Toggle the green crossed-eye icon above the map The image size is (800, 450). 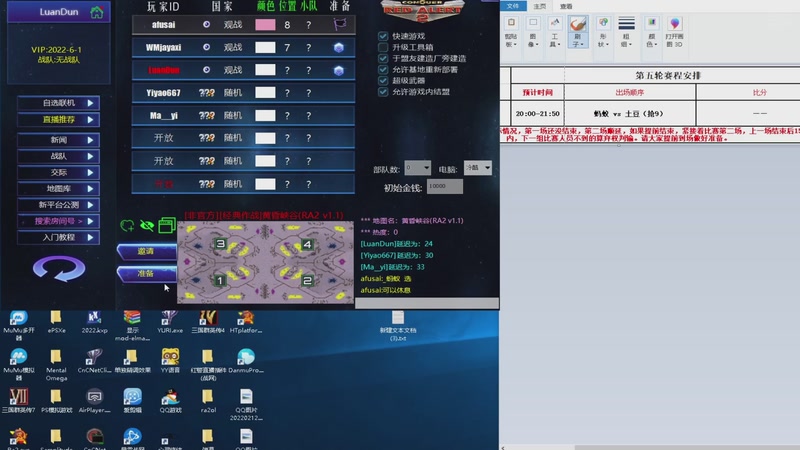[147, 225]
